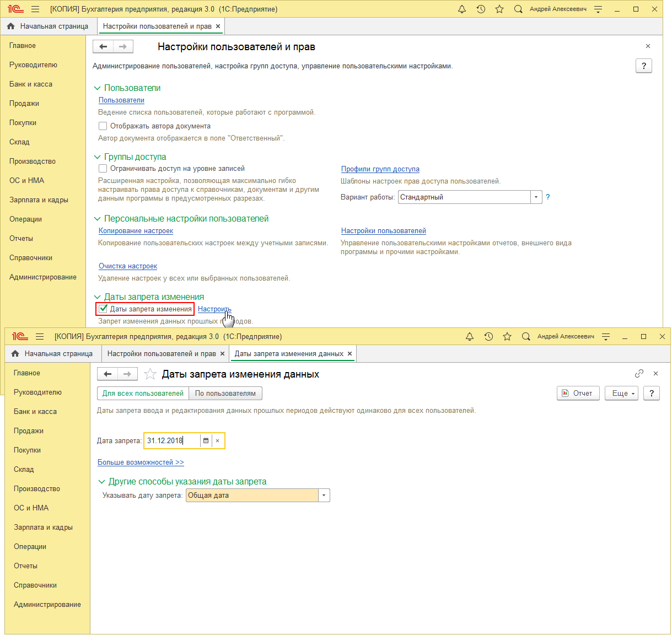
Task: Go back with arrow in Даты запрета изменения данных
Action: pos(107,374)
